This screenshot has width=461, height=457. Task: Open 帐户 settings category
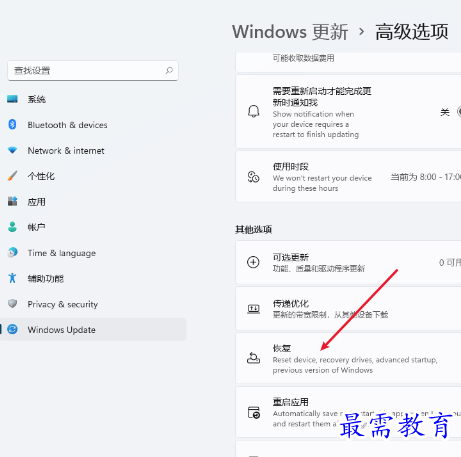tap(37, 227)
